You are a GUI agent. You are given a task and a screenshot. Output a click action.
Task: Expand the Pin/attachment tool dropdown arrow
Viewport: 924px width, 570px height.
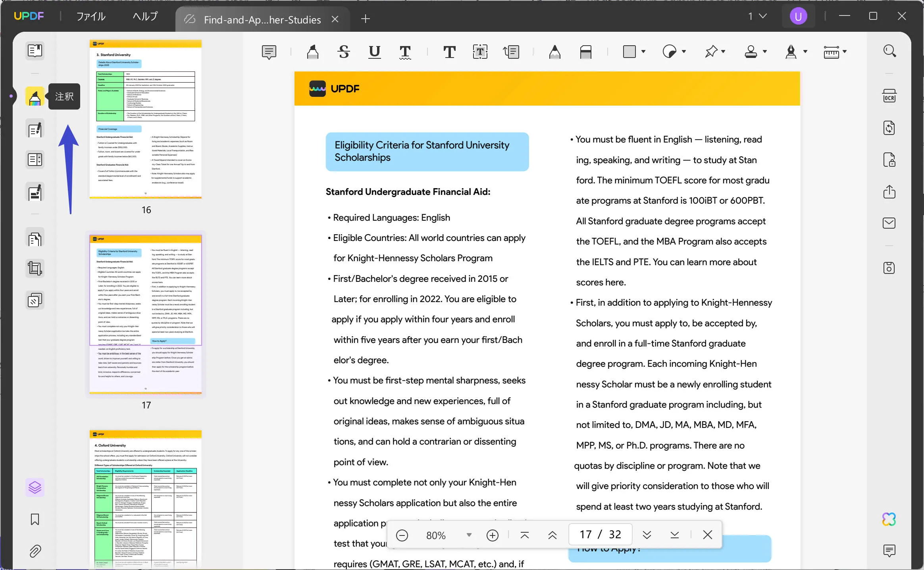(723, 52)
